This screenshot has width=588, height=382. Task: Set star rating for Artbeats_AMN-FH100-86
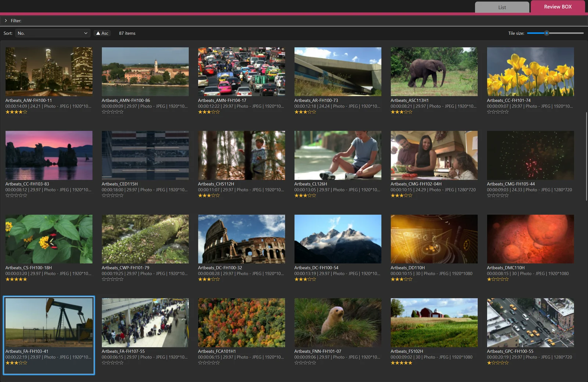(x=112, y=112)
